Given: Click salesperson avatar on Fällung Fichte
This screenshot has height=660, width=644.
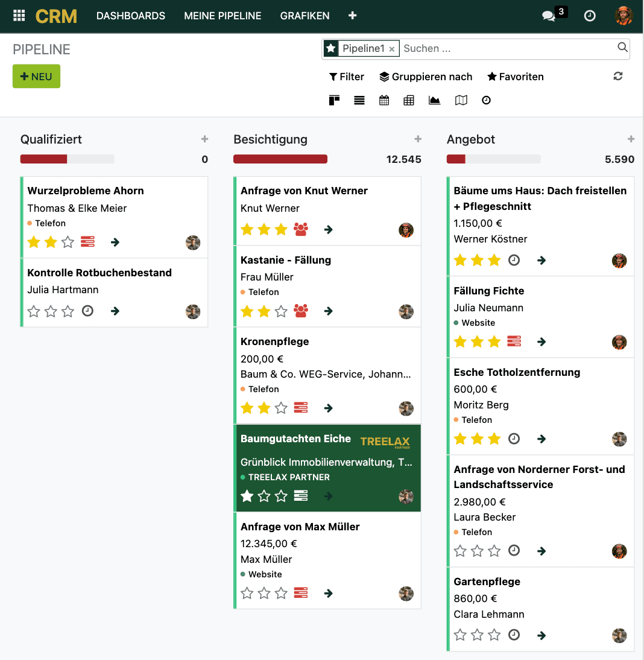Looking at the screenshot, I should [x=619, y=342].
